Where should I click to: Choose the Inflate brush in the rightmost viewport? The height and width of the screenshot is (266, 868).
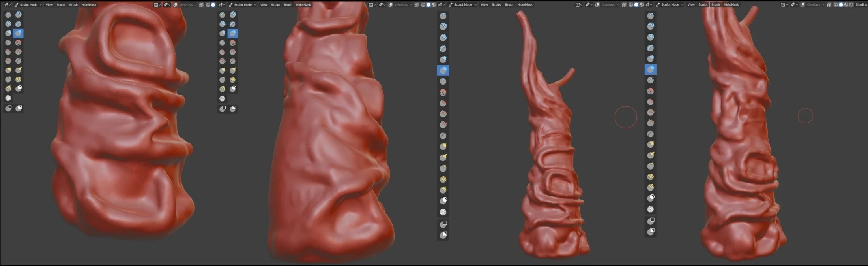[x=651, y=58]
